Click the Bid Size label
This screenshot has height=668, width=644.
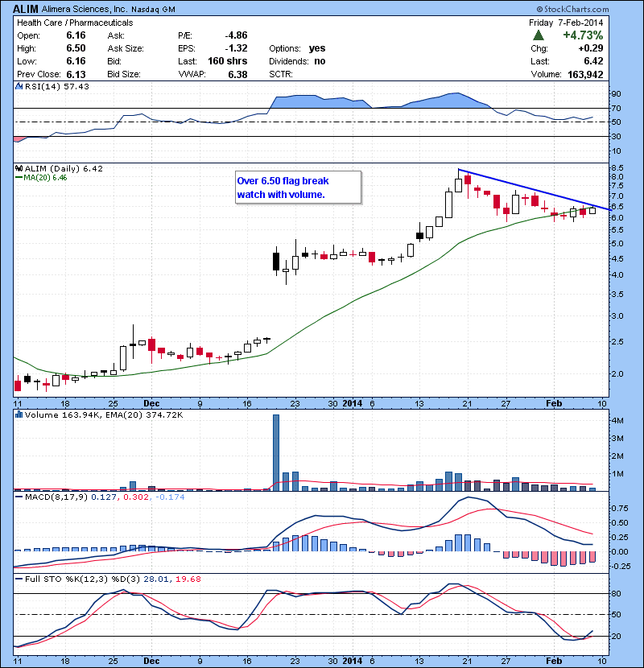click(124, 74)
